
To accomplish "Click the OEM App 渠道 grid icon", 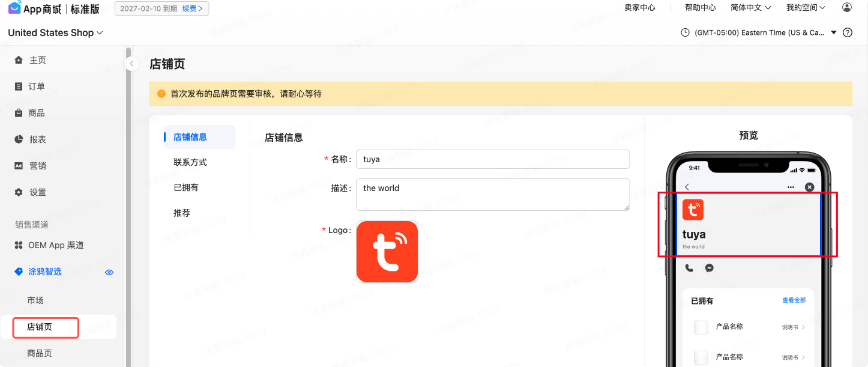I will tap(19, 245).
